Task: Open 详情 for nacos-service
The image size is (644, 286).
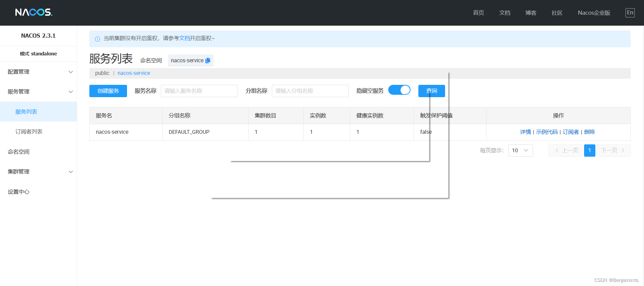Action: point(526,132)
